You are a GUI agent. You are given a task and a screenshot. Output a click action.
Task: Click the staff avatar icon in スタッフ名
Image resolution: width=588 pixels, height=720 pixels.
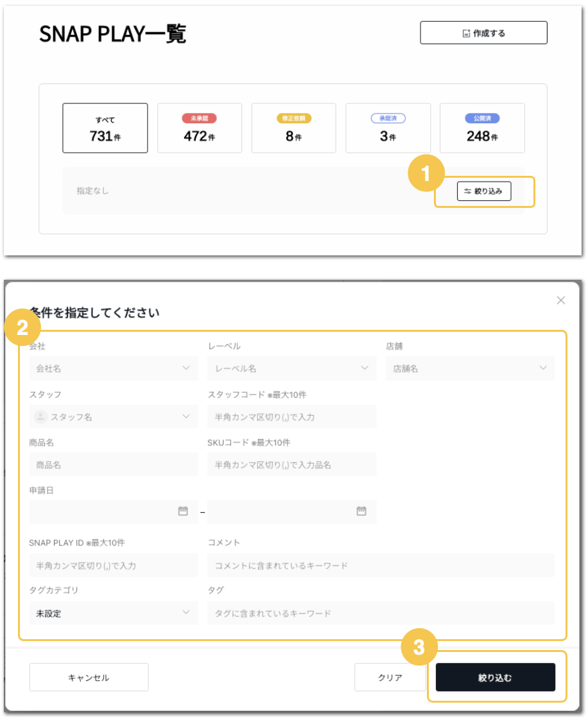41,416
